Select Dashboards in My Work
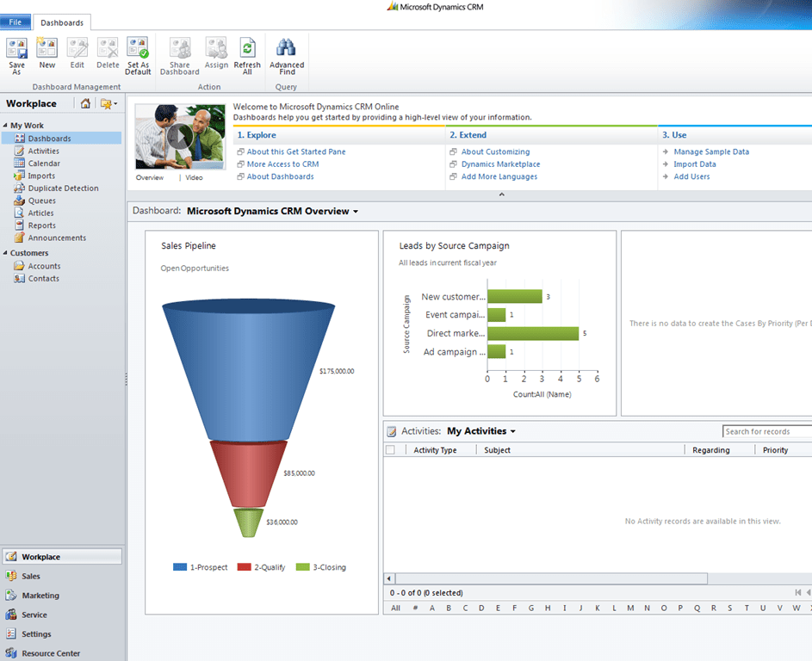The width and height of the screenshot is (812, 661). tap(62, 139)
